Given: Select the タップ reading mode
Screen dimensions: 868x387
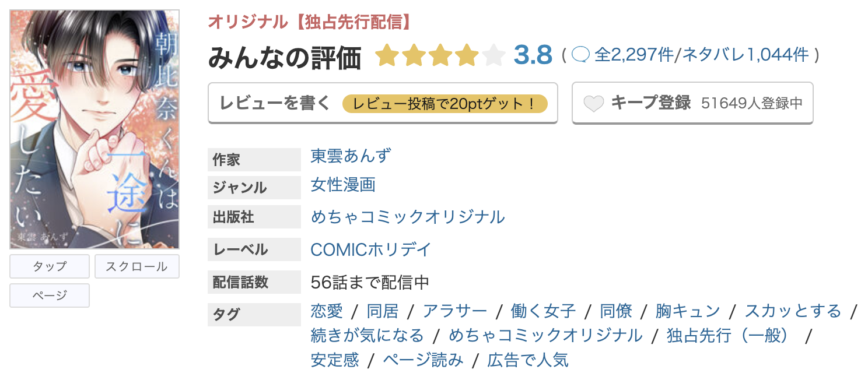Looking at the screenshot, I should (x=50, y=266).
